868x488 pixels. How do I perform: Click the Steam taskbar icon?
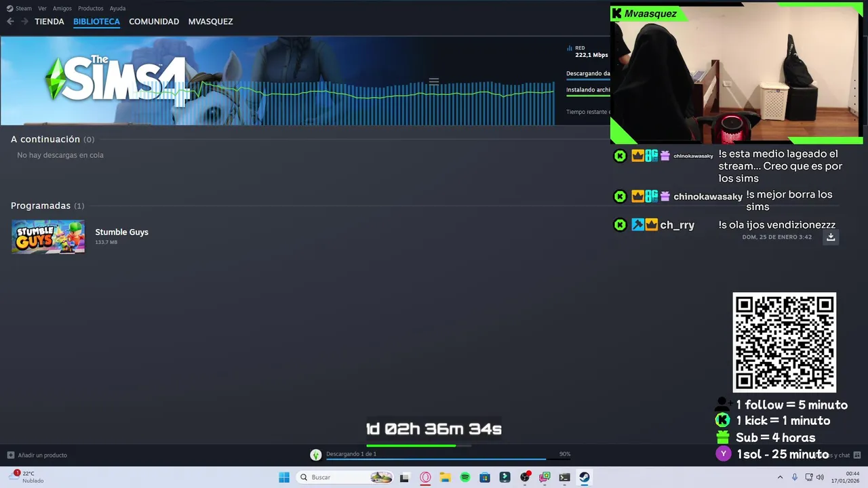584,477
